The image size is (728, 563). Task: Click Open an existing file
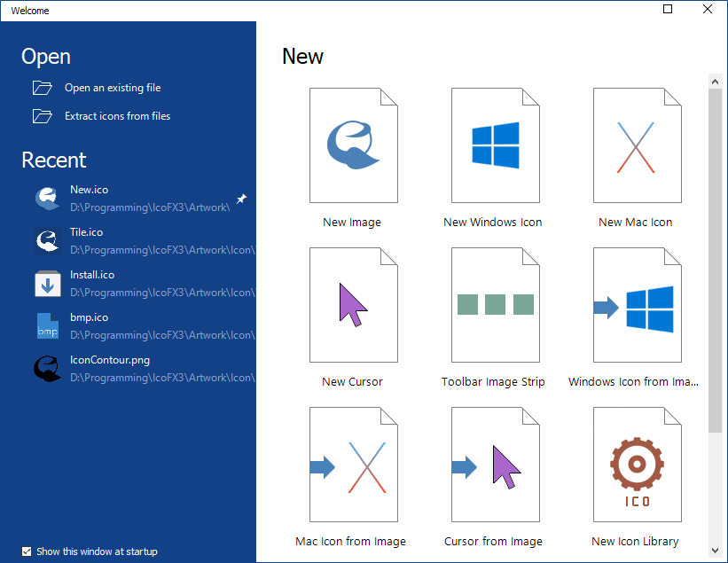[112, 88]
